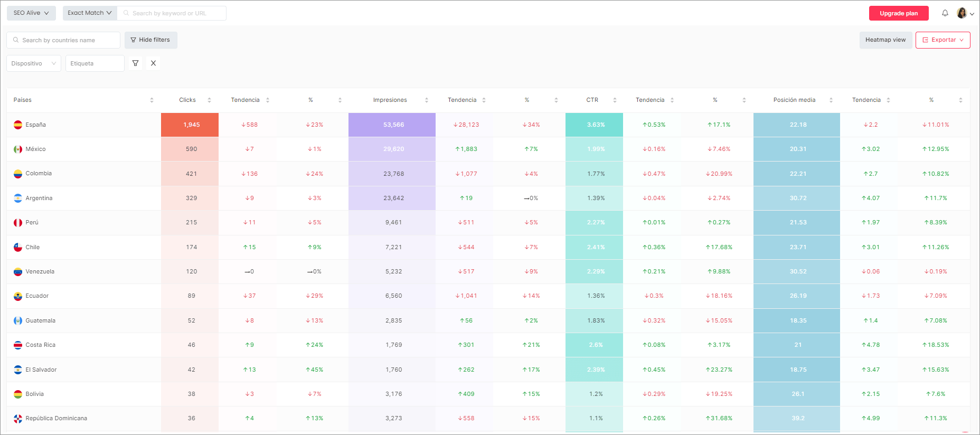Sort the Países column arrows
Viewport: 980px width, 435px height.
click(x=152, y=100)
